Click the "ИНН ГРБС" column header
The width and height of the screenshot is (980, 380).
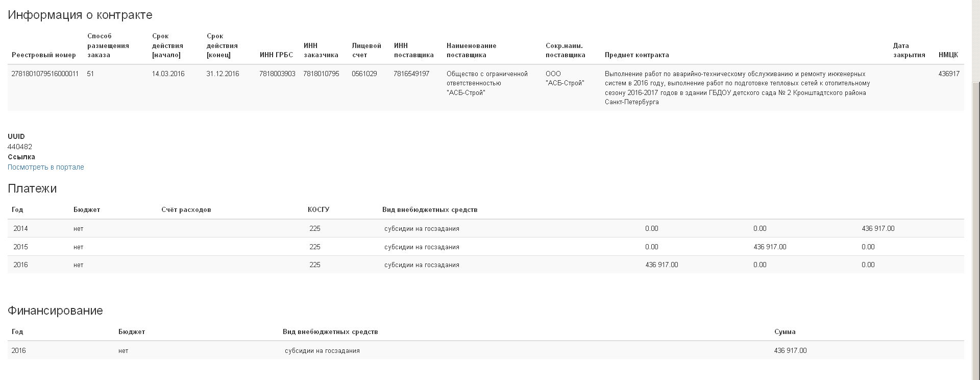tap(276, 55)
